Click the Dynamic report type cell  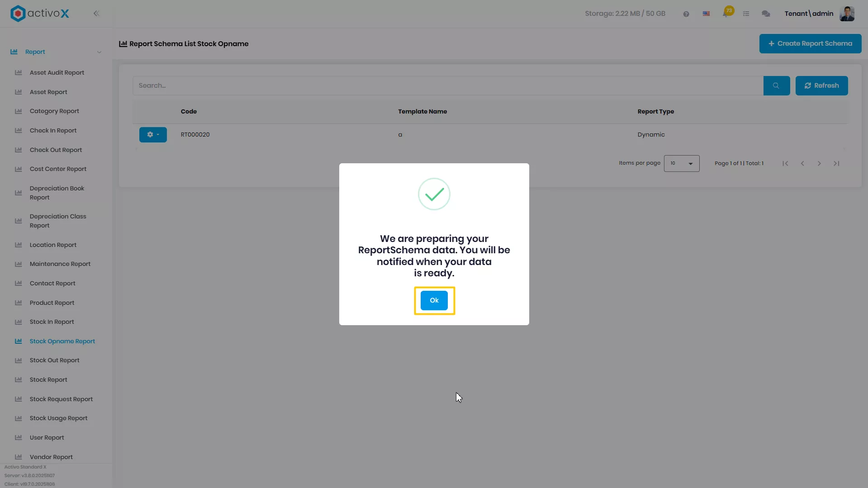pos(651,135)
